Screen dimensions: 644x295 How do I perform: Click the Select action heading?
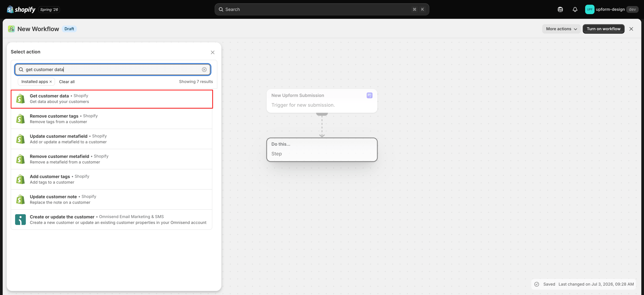tap(25, 52)
